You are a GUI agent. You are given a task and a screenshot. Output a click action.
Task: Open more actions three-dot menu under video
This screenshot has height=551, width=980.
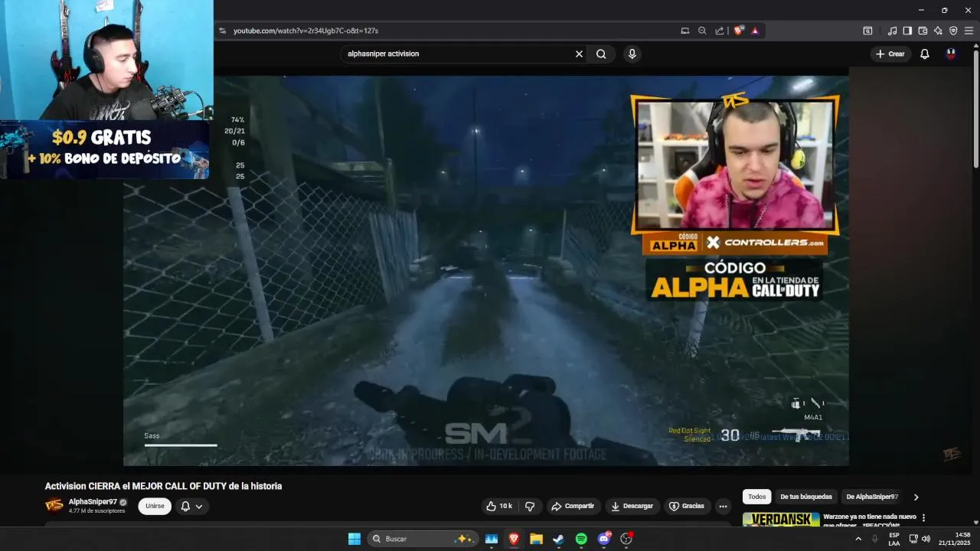pos(723,506)
